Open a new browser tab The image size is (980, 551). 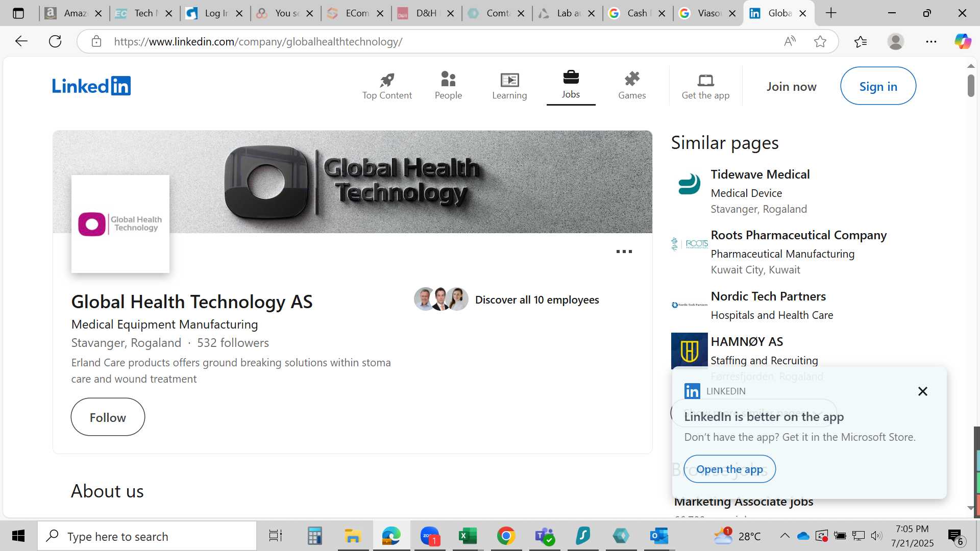coord(831,13)
